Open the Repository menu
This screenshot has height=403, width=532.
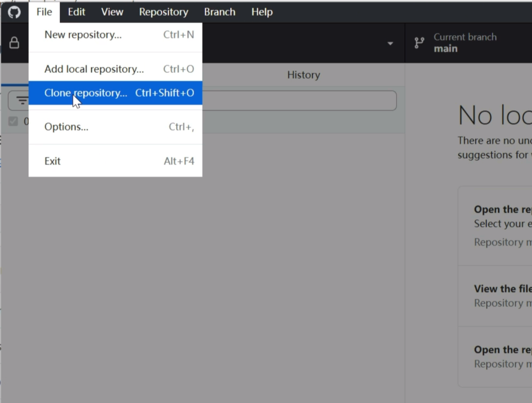(164, 12)
